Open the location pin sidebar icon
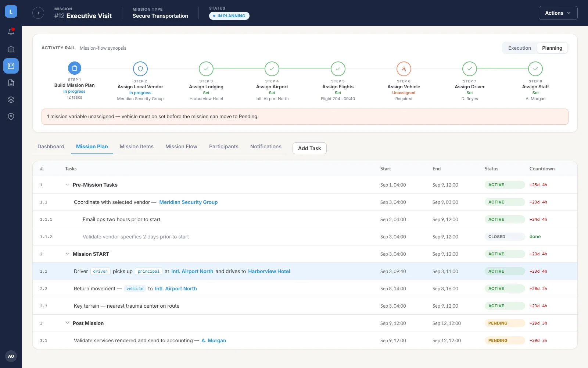The height and width of the screenshot is (368, 588). coord(11,117)
